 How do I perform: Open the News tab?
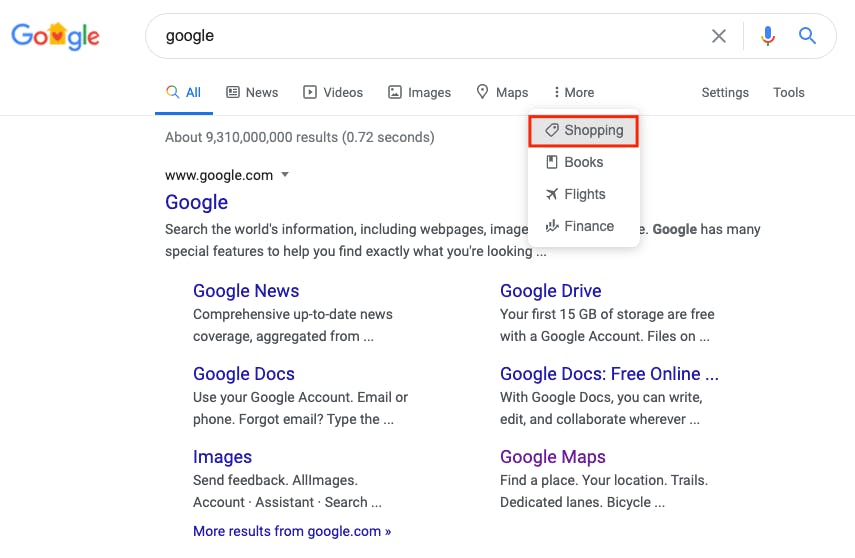point(252,92)
